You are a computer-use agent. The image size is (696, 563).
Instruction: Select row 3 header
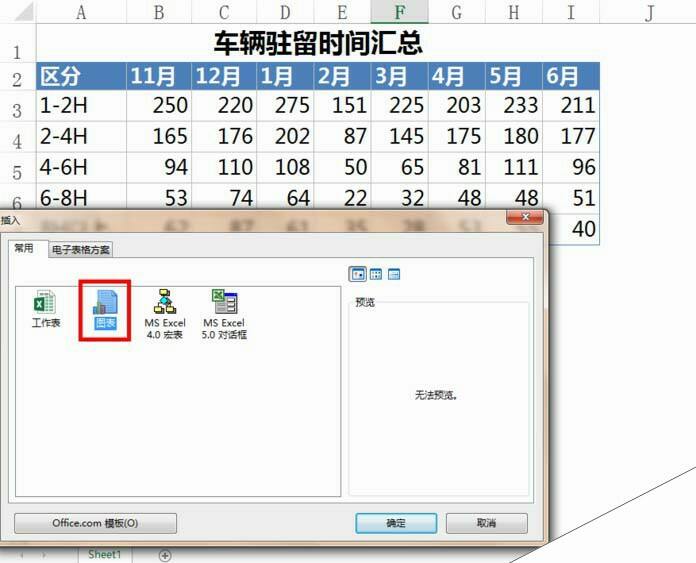point(17,107)
